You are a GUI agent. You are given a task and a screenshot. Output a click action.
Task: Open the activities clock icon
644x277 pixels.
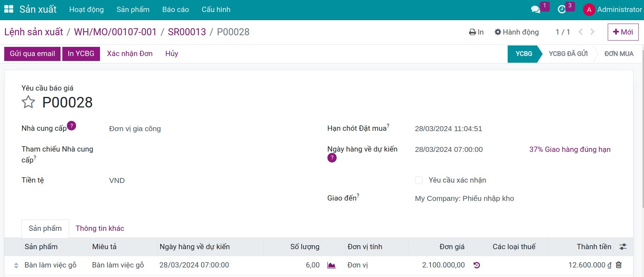click(562, 10)
